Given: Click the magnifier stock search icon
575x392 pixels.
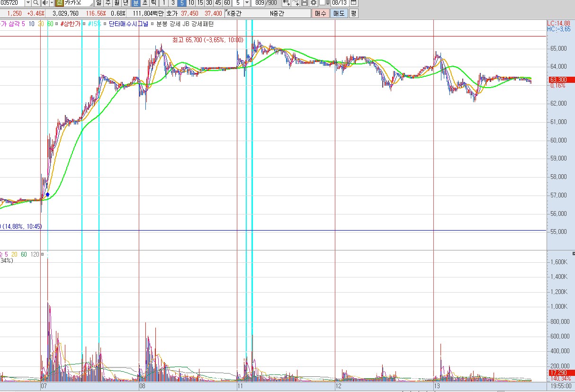Looking at the screenshot, I should (x=36, y=3).
